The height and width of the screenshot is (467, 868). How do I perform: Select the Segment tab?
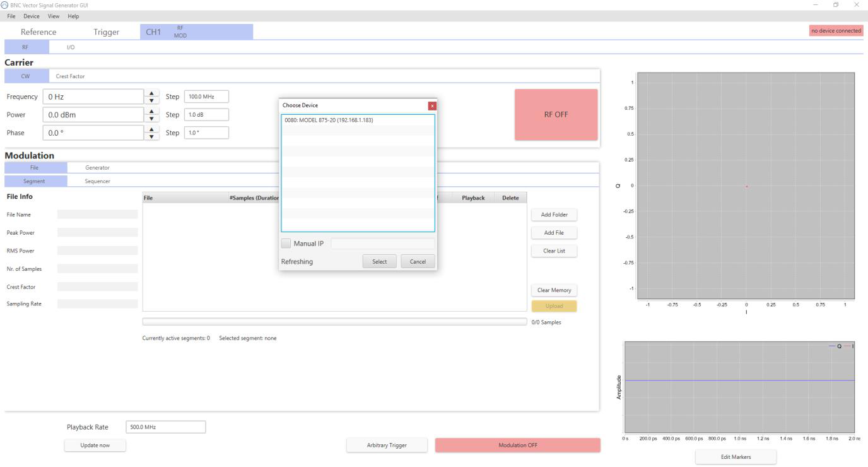point(35,181)
